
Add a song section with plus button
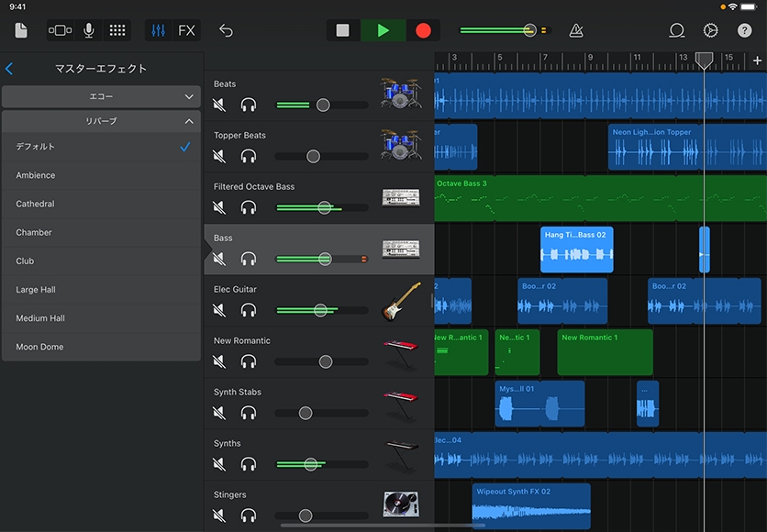point(756,61)
